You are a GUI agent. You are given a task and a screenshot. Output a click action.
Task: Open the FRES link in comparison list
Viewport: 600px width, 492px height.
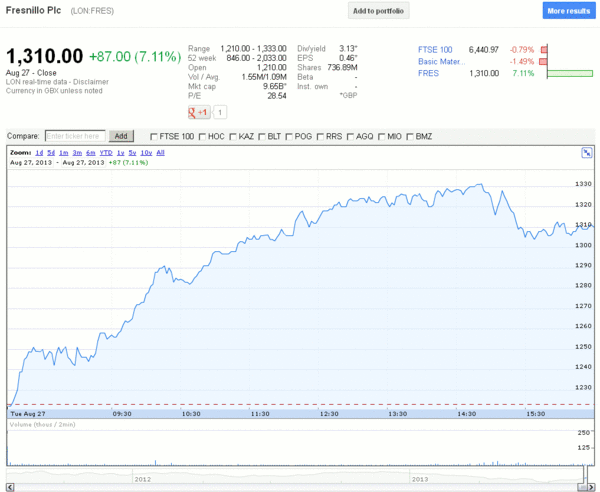click(x=428, y=73)
